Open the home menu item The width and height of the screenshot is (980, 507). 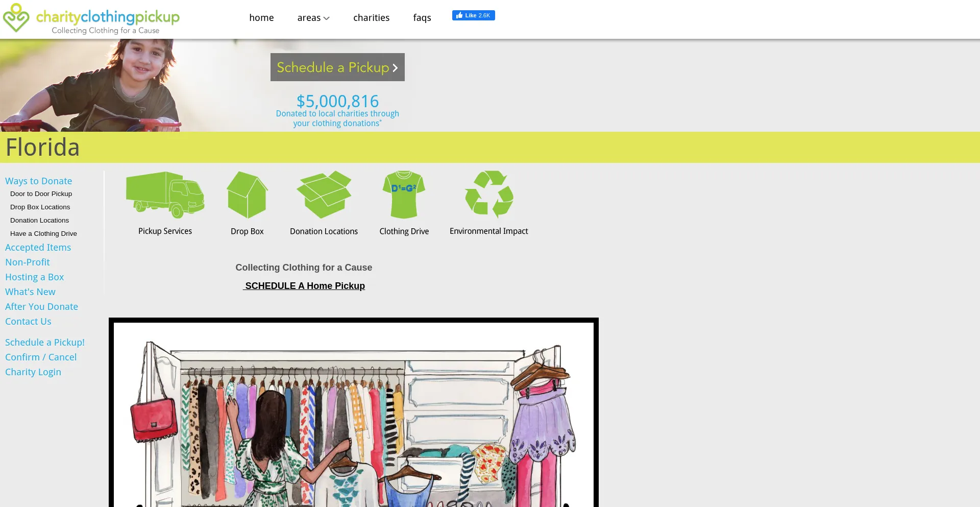[x=261, y=18]
